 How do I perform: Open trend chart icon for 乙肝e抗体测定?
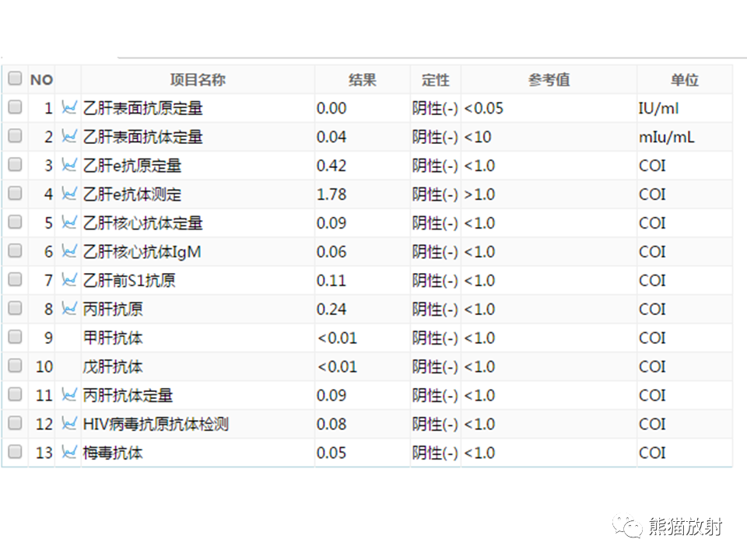(69, 194)
